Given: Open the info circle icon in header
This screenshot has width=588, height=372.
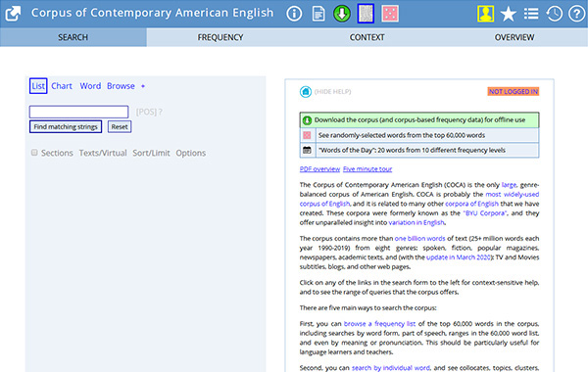Looking at the screenshot, I should click(x=294, y=14).
